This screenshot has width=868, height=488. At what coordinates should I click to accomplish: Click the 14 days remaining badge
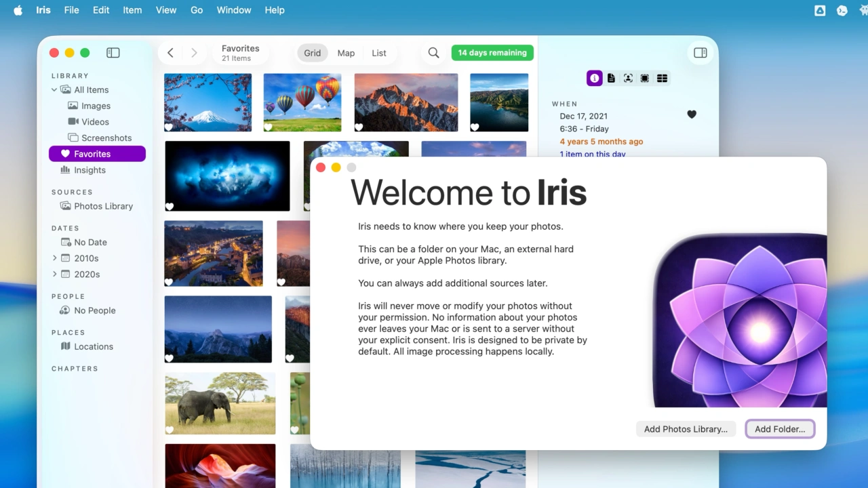point(492,53)
